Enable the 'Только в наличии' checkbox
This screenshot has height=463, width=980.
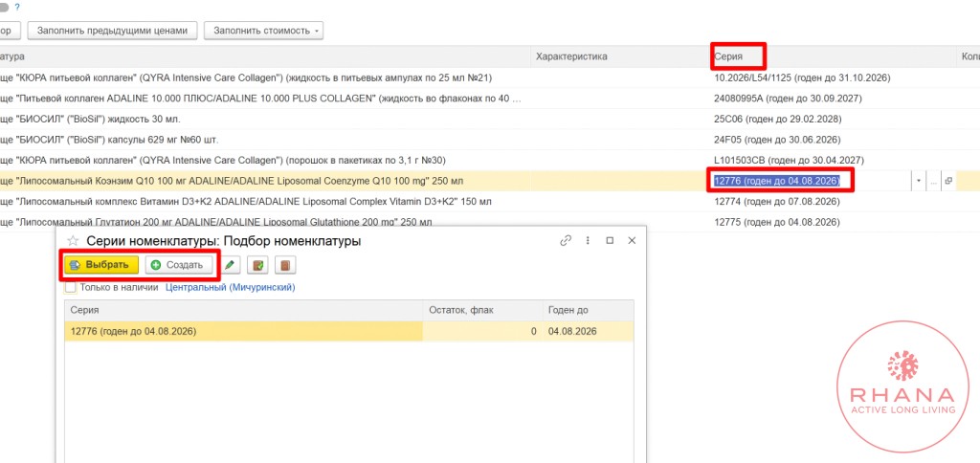coord(70,287)
